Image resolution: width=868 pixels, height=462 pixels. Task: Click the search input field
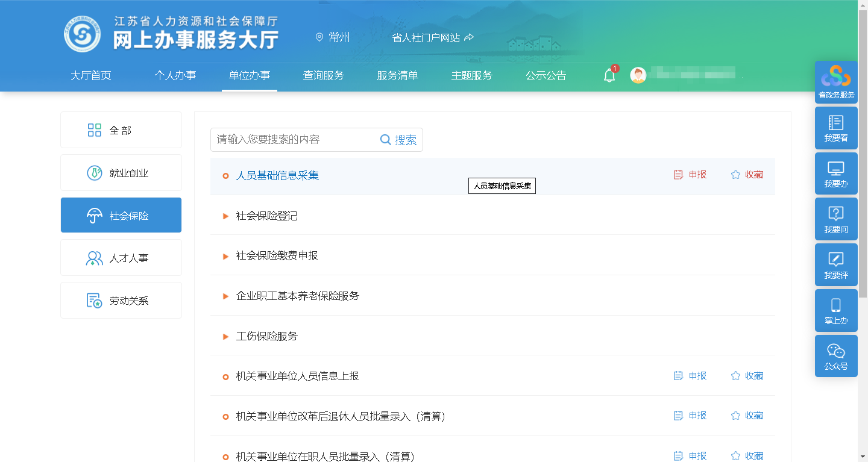coord(294,140)
